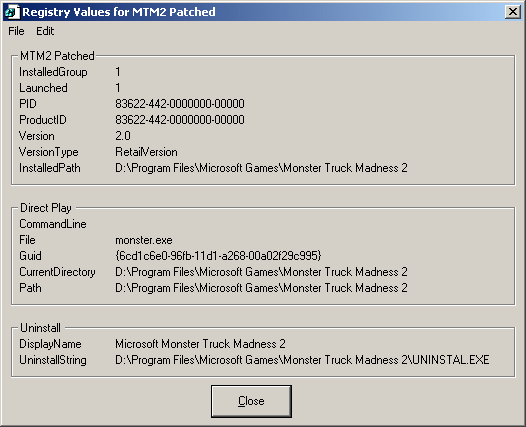This screenshot has height=427, width=526.
Task: Click the Launched label
Action: [43, 88]
